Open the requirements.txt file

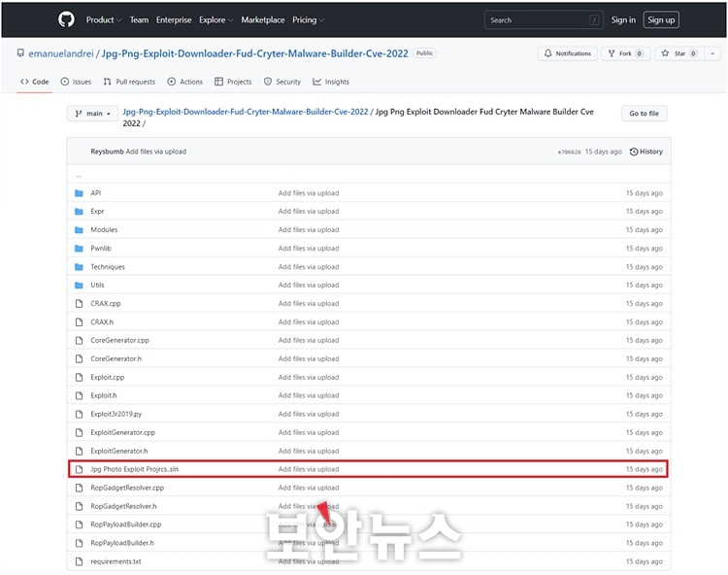tap(116, 561)
